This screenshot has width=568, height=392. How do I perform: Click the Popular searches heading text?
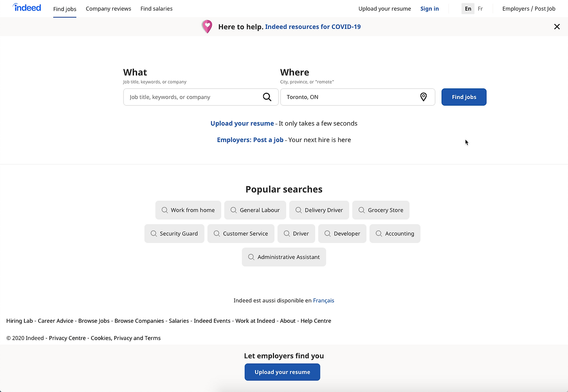[284, 190]
